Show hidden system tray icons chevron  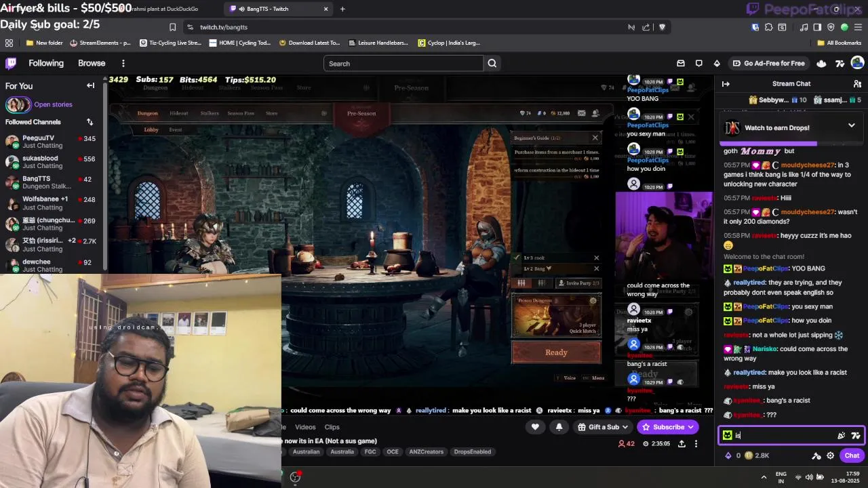pyautogui.click(x=764, y=476)
